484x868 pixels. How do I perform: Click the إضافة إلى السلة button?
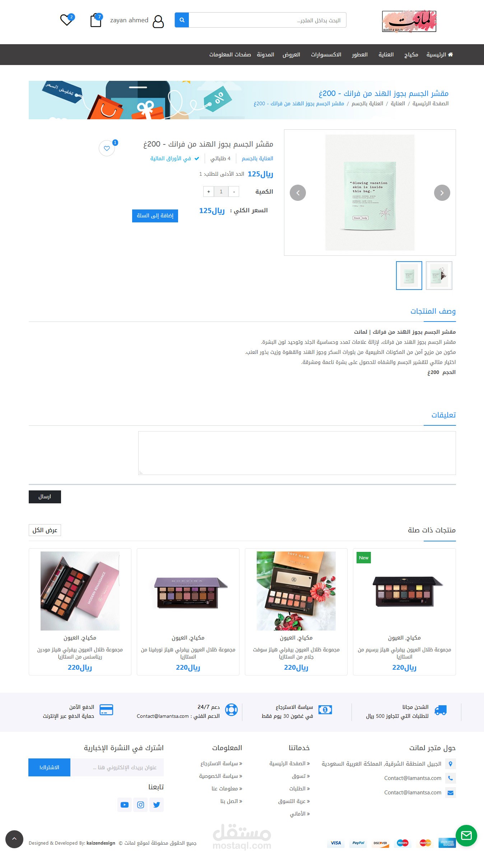click(155, 216)
